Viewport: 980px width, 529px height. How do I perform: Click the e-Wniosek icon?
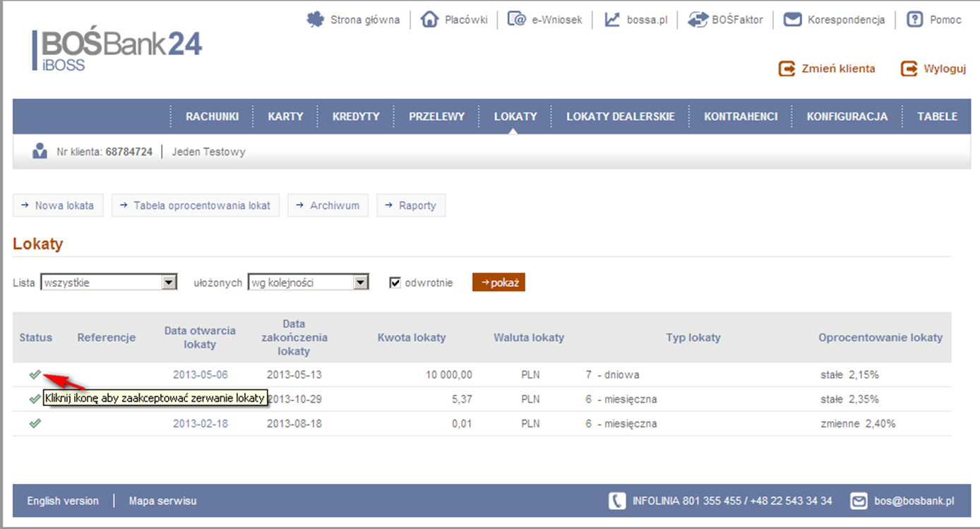click(517, 19)
